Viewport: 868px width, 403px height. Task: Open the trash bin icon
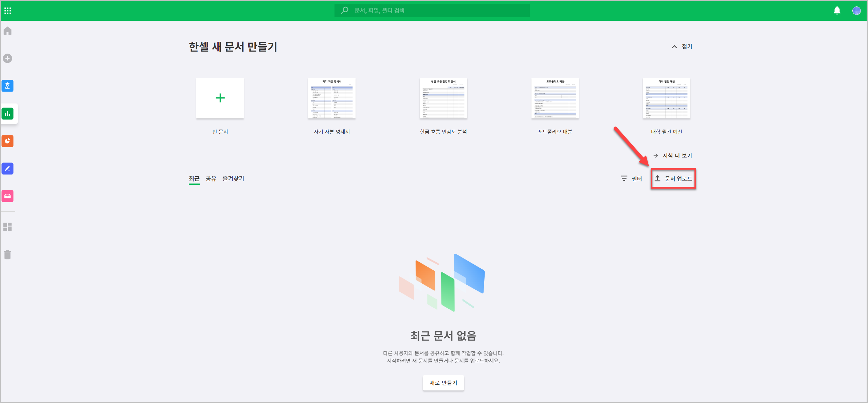7,255
